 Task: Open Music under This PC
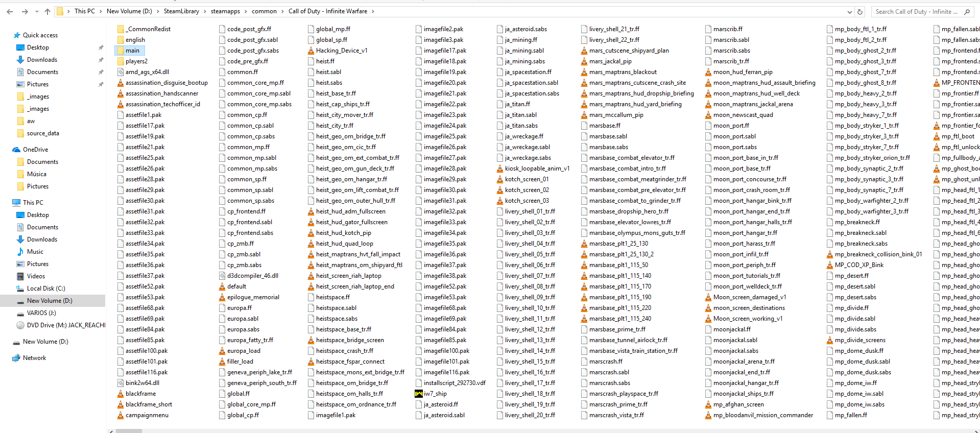click(x=35, y=252)
